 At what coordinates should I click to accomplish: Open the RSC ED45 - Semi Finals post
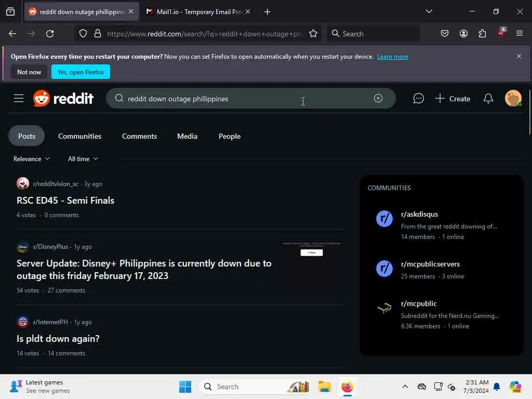click(65, 200)
